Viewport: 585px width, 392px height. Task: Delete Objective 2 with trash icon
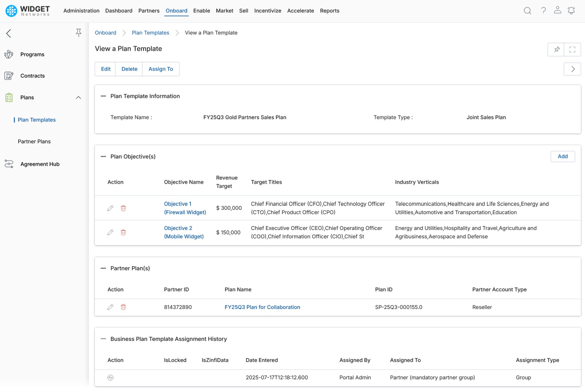(123, 232)
